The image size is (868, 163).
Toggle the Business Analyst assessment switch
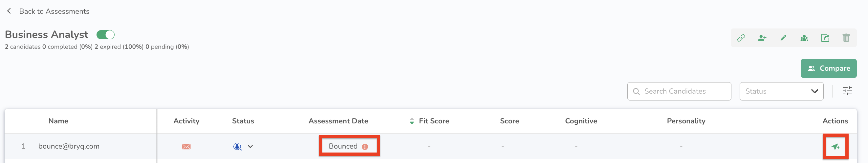coord(105,35)
